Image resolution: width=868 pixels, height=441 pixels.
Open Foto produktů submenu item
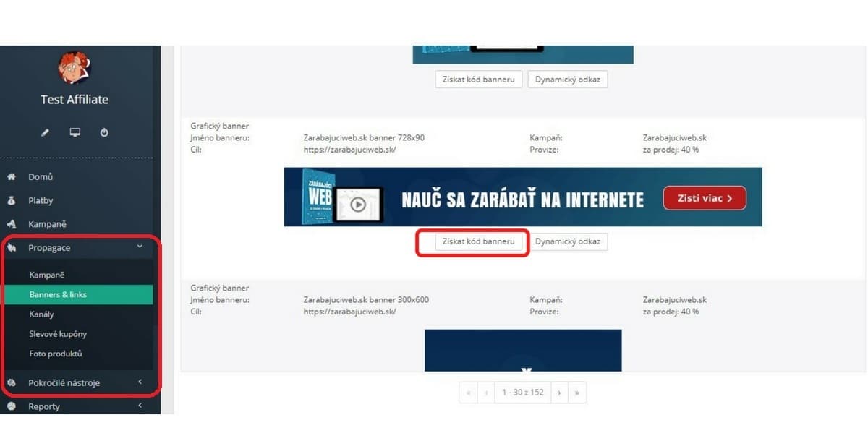coord(56,354)
